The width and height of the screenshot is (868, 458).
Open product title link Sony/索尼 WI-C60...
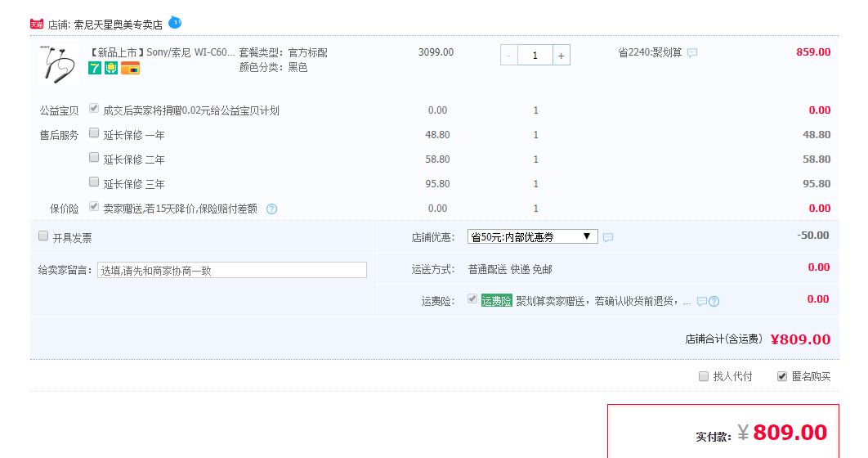click(x=162, y=52)
